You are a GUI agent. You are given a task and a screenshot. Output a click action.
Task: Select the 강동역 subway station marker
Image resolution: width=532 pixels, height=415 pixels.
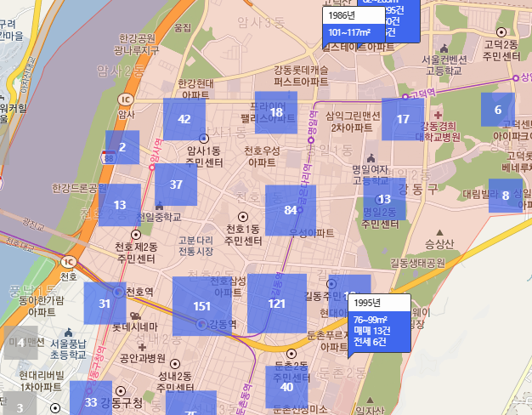pyautogui.click(x=202, y=324)
